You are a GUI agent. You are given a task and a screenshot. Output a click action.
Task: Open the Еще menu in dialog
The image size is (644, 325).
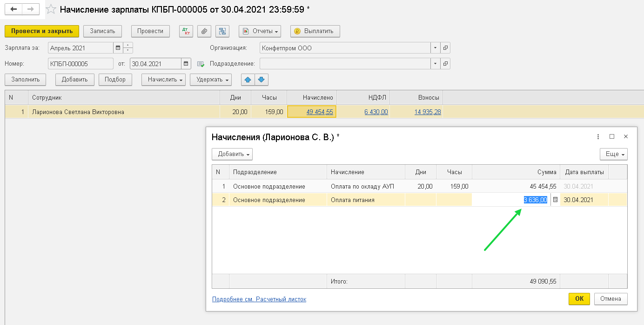613,154
